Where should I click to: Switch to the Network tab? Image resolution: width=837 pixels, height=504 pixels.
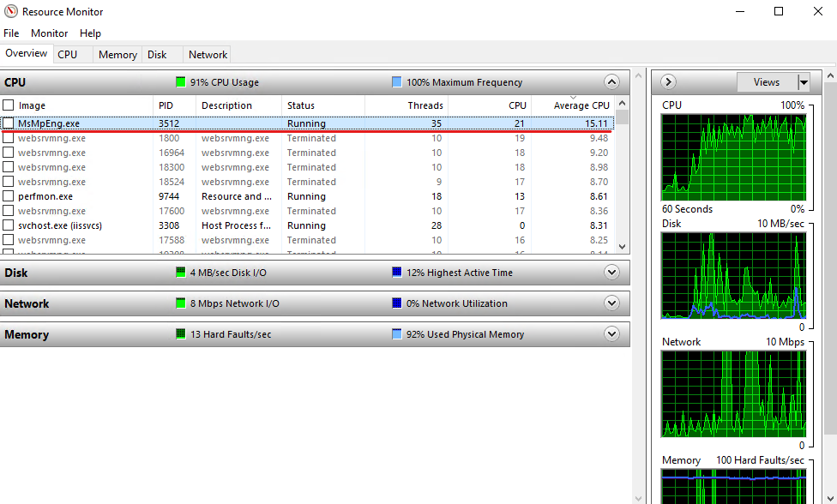pos(208,54)
